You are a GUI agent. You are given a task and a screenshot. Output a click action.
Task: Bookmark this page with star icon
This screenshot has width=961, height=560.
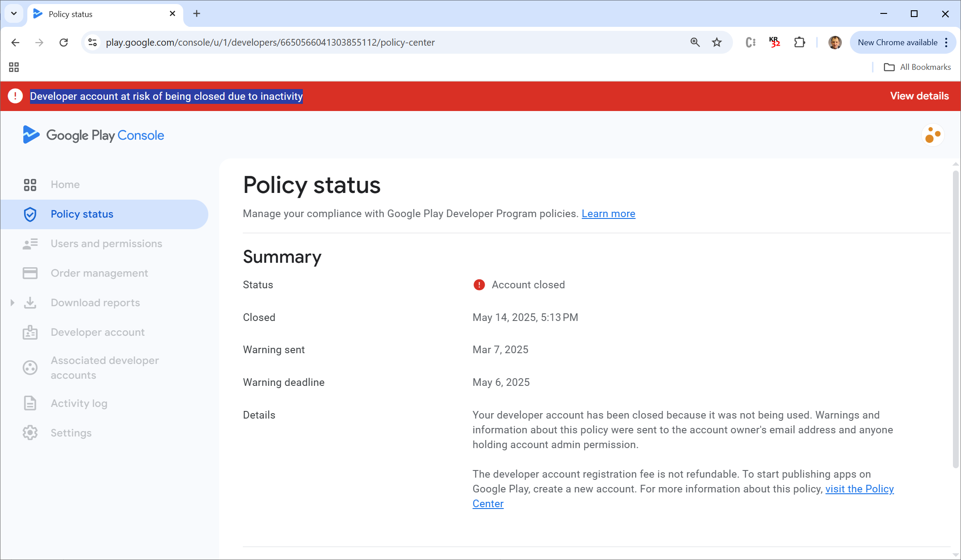[717, 43]
